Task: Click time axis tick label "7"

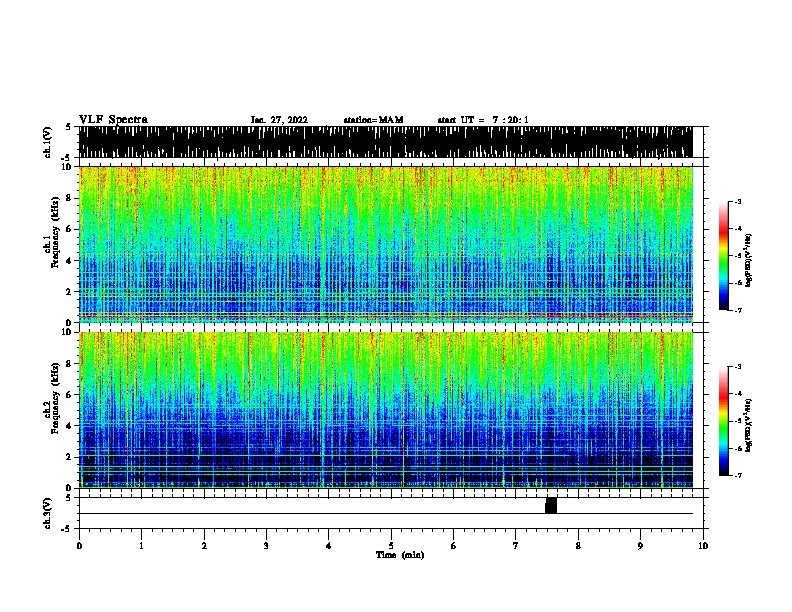Action: tap(516, 546)
